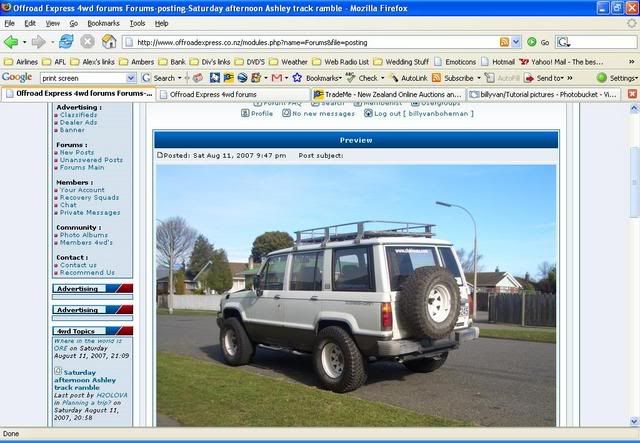Open the Forward history dropdown arrow
Viewport: 640px width, 443px height.
[x=52, y=42]
